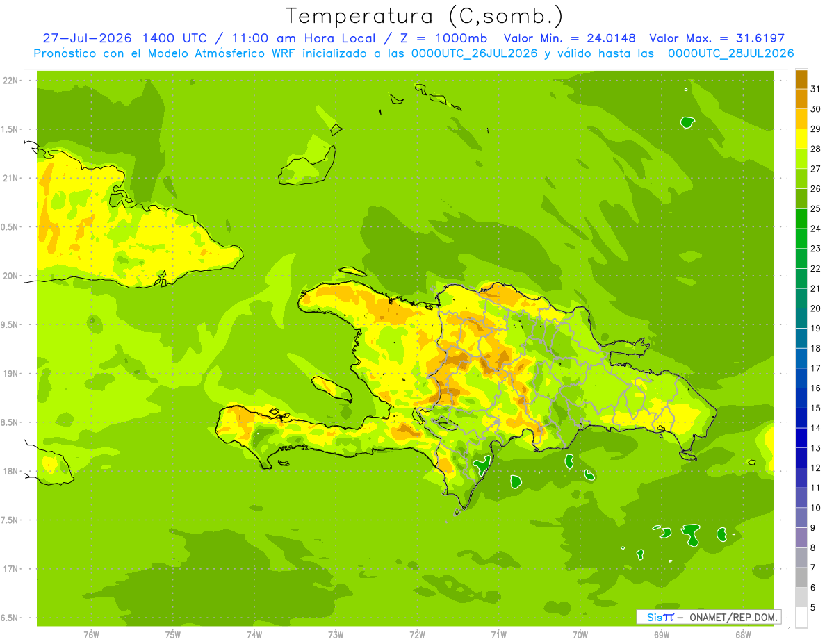Click legend value '20' on color scale

point(815,308)
